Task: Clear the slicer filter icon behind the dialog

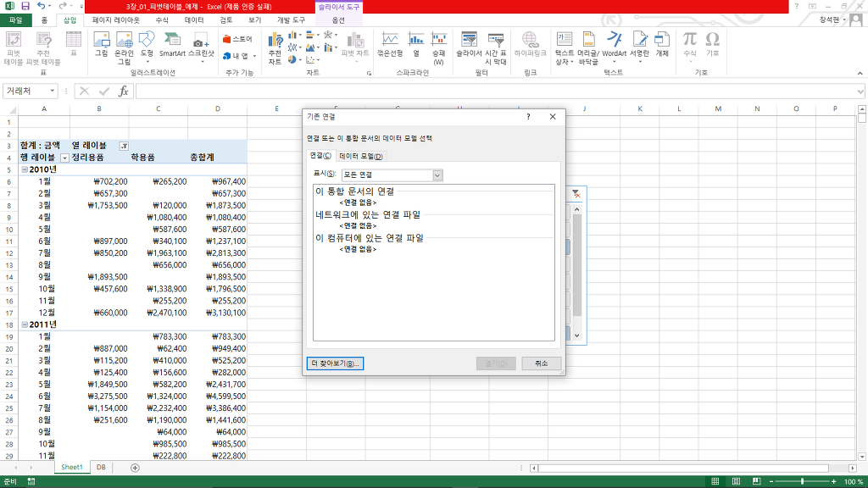Action: [x=576, y=194]
